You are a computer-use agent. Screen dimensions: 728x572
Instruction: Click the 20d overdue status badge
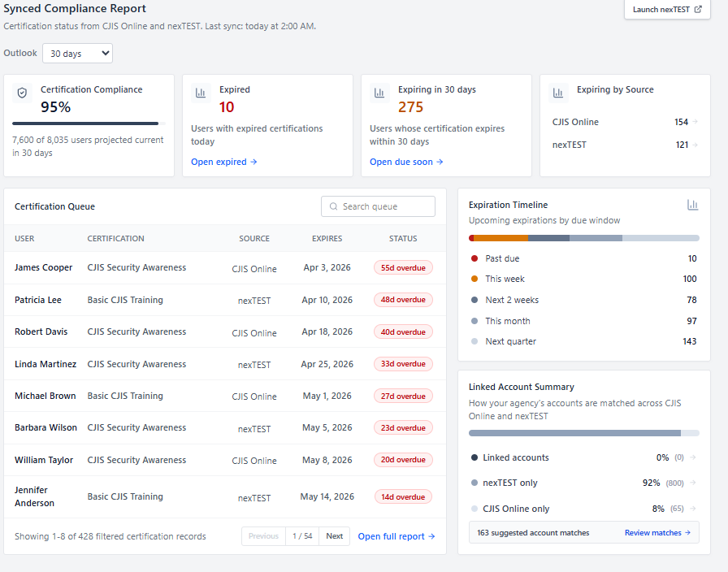[x=403, y=460]
